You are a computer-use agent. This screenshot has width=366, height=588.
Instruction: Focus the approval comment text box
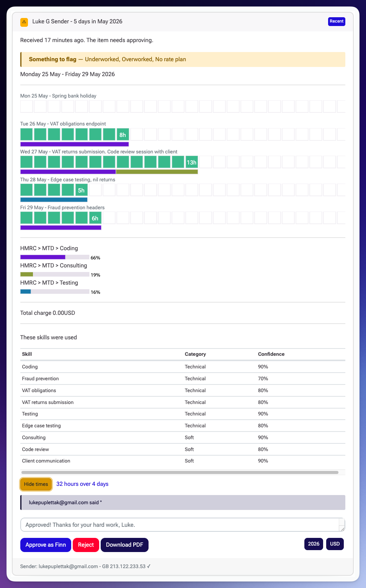pyautogui.click(x=183, y=525)
